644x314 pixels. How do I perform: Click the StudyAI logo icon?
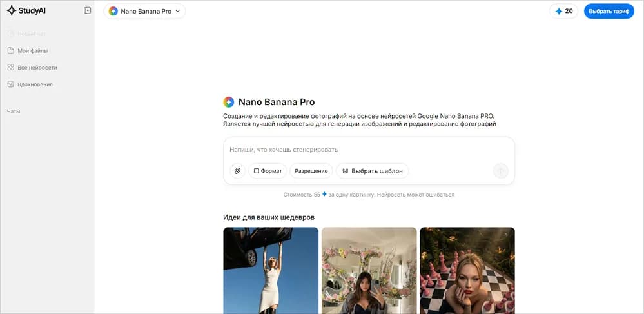tap(11, 11)
